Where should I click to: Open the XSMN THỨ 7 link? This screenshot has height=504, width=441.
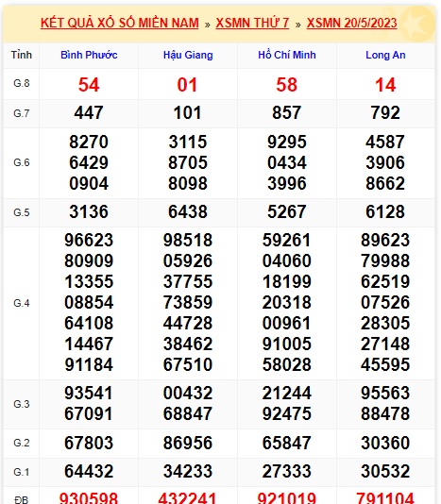click(252, 24)
